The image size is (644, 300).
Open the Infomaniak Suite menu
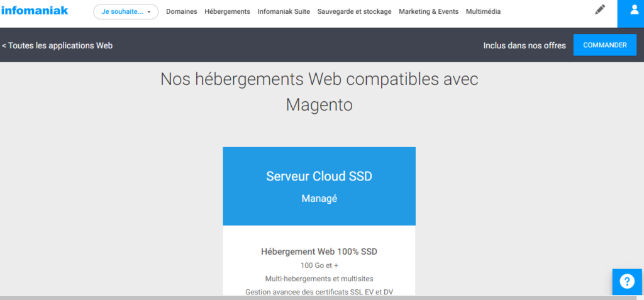click(284, 12)
